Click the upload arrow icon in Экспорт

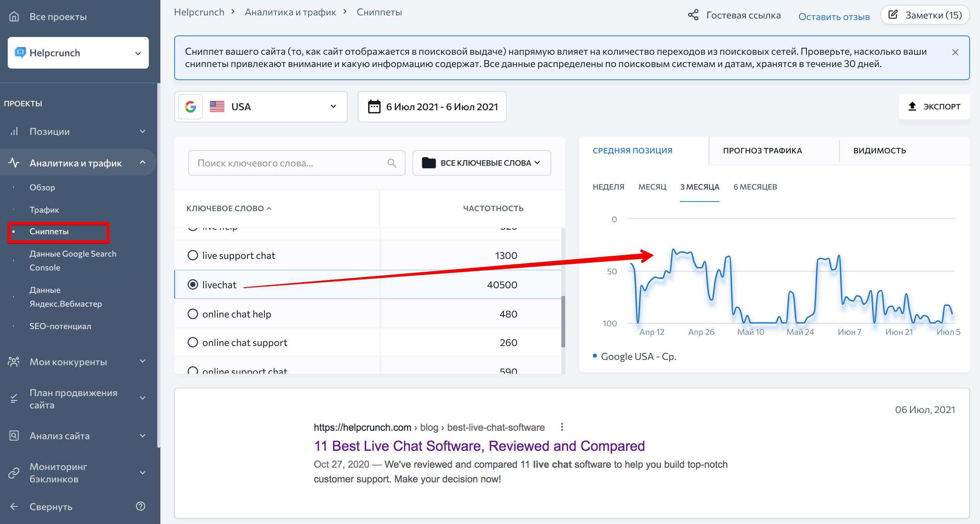pos(912,106)
